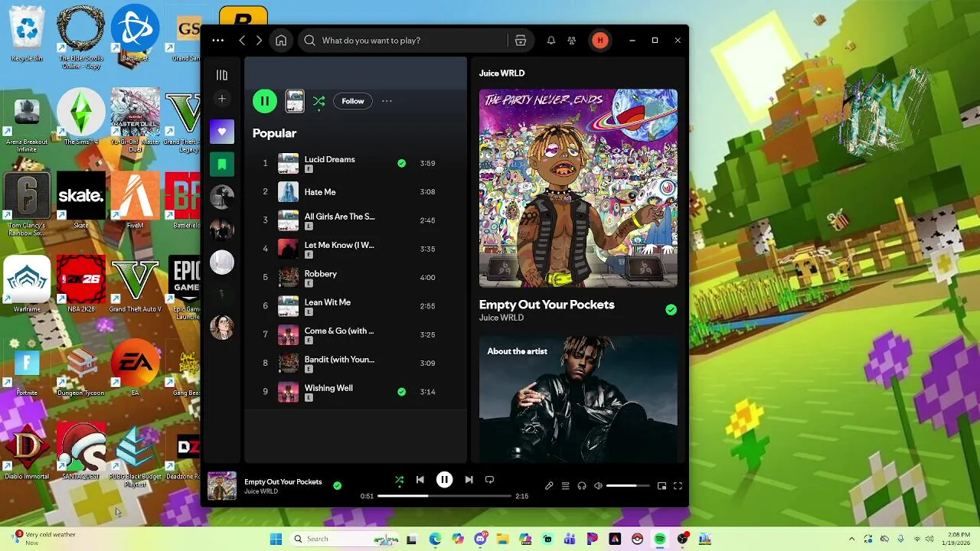Toggle saved checkmark in bottom player bar
This screenshot has height=551, width=980.
337,485
